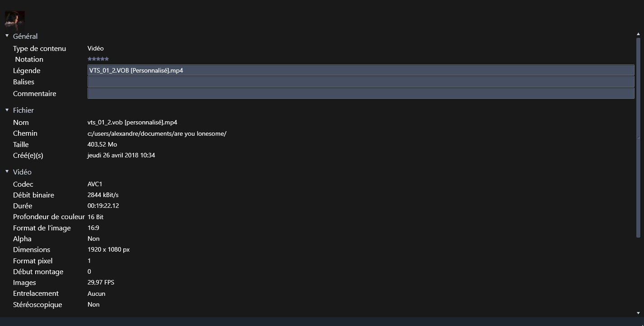Click the AVC1 codec value

(95, 184)
